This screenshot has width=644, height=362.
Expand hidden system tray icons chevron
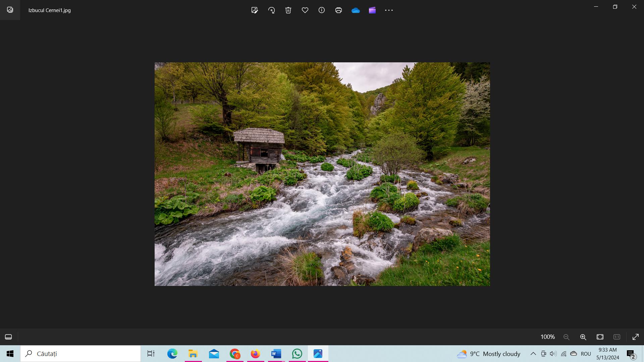[533, 354]
